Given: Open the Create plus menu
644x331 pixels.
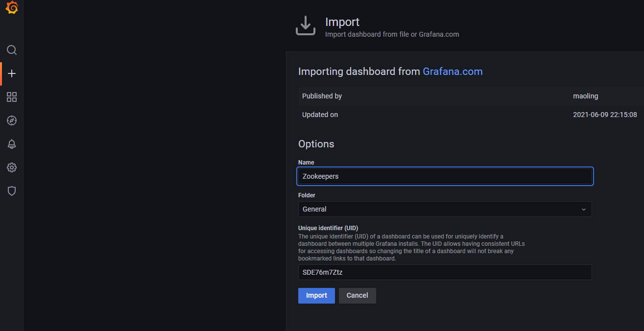Looking at the screenshot, I should pyautogui.click(x=12, y=73).
